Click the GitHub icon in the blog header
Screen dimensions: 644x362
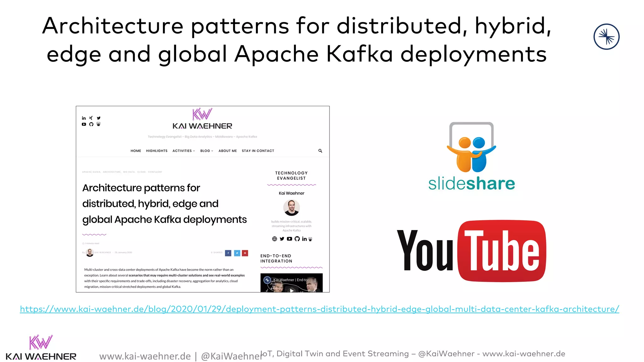(x=91, y=124)
